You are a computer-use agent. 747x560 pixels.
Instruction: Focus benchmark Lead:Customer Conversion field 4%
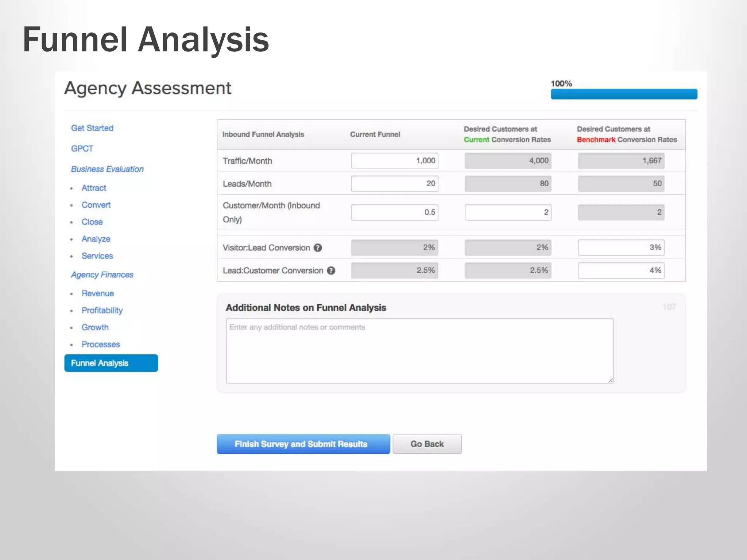(x=621, y=271)
